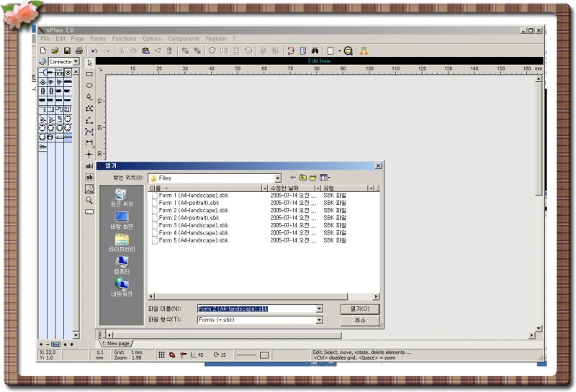Select the Rectangle drawing tool
The height and width of the screenshot is (392, 576).
pyautogui.click(x=89, y=74)
